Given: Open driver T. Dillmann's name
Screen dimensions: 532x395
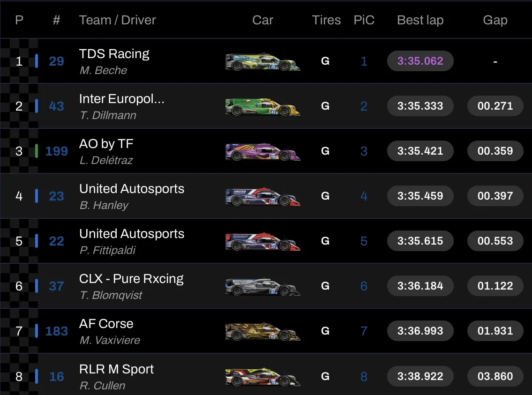Looking at the screenshot, I should pyautogui.click(x=108, y=115).
